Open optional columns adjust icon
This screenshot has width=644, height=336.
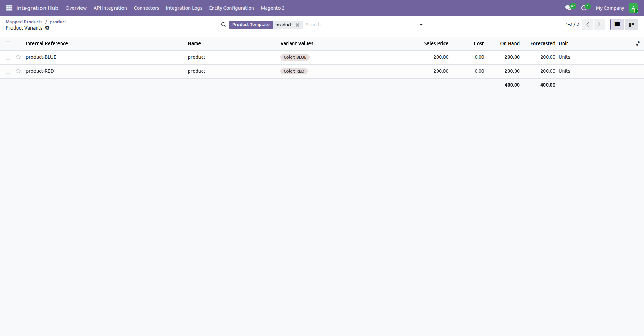638,43
